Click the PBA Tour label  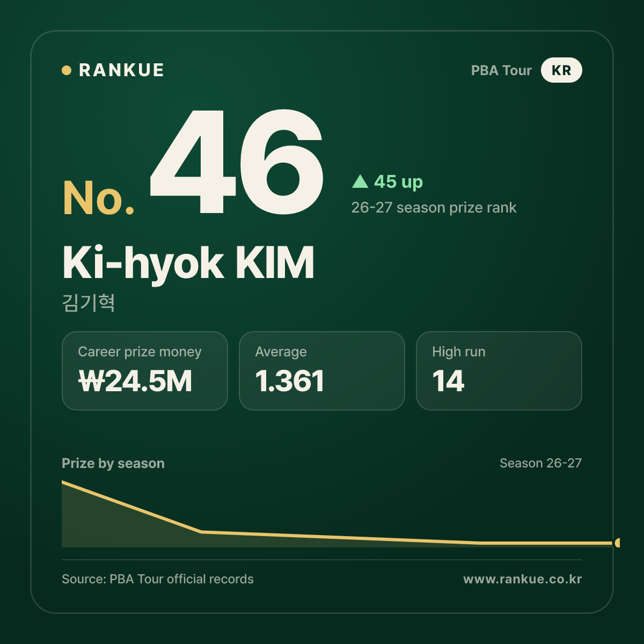(x=501, y=70)
